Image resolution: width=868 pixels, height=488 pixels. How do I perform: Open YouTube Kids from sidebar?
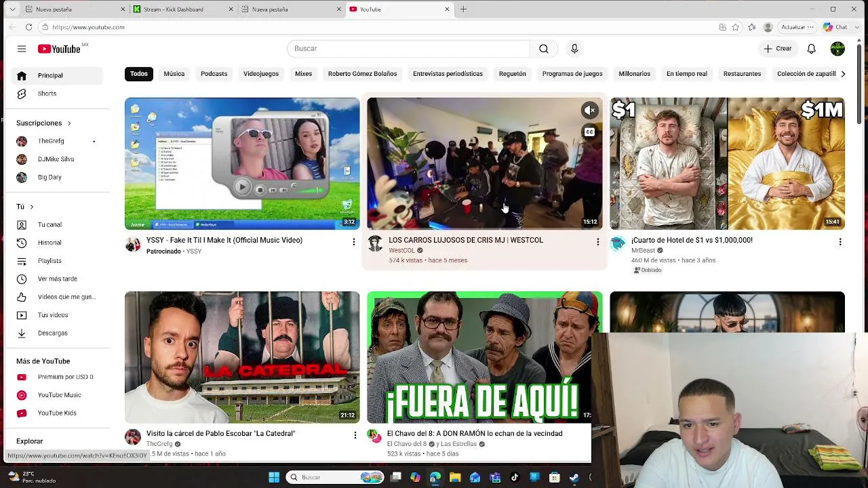tap(57, 413)
